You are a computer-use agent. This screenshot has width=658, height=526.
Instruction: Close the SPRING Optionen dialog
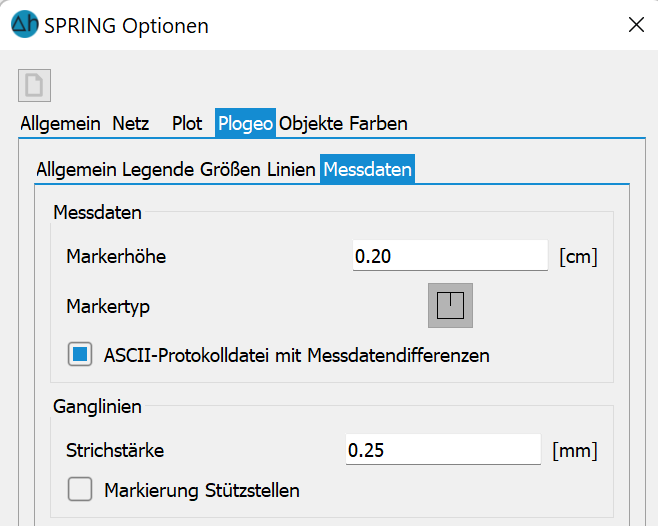(636, 25)
